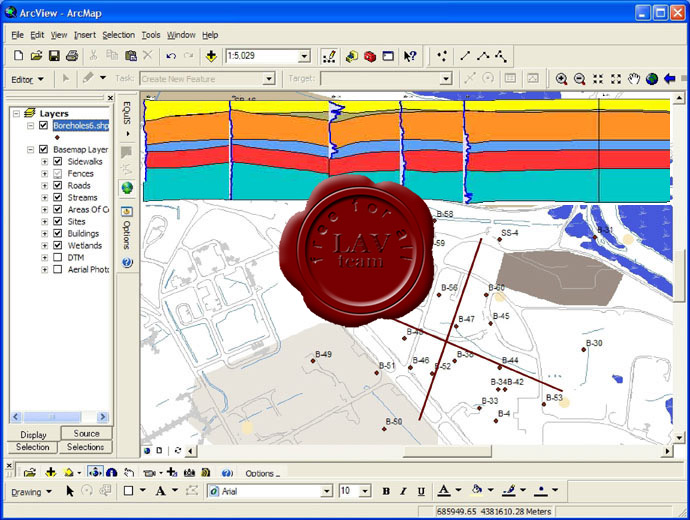Open the map scale 1:5.029 dropdown
Image resolution: width=690 pixels, height=520 pixels.
[304, 56]
